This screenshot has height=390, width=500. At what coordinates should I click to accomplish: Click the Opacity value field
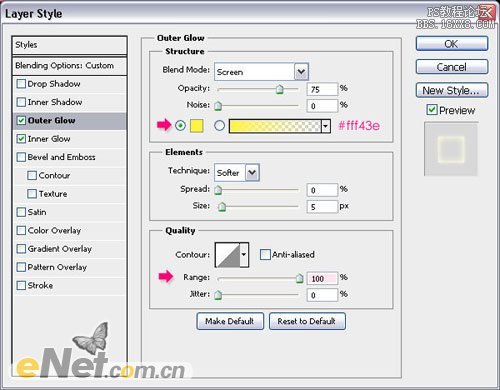pyautogui.click(x=322, y=89)
